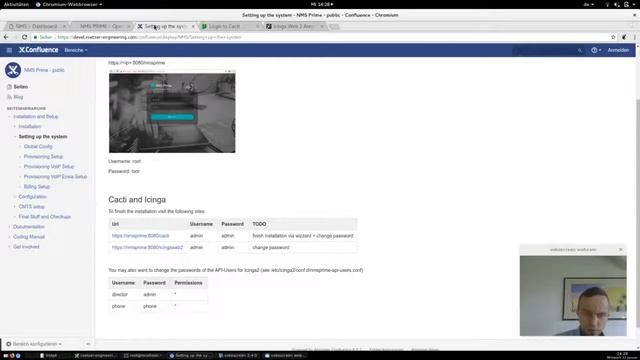
Task: Open Bereich konfigurieren dropdown
Action: (x=34, y=344)
